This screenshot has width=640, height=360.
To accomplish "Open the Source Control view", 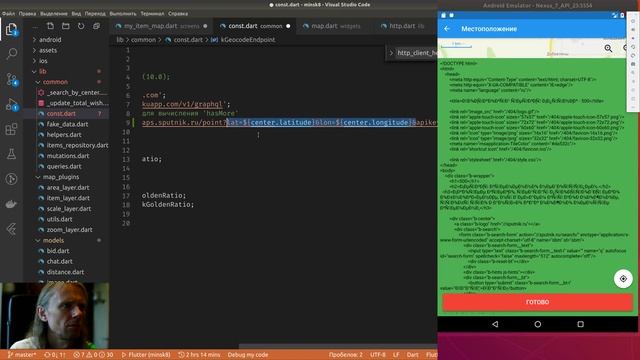I will [x=11, y=79].
